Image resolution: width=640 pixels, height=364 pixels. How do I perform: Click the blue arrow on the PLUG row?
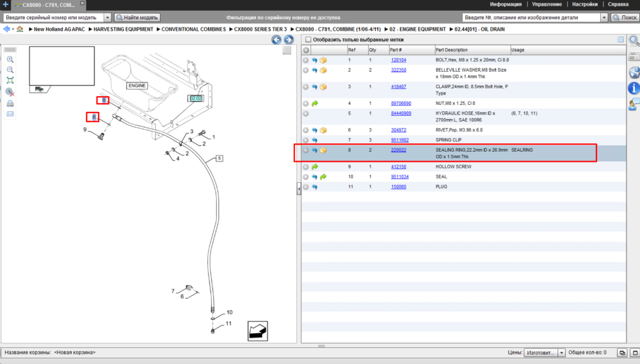315,187
